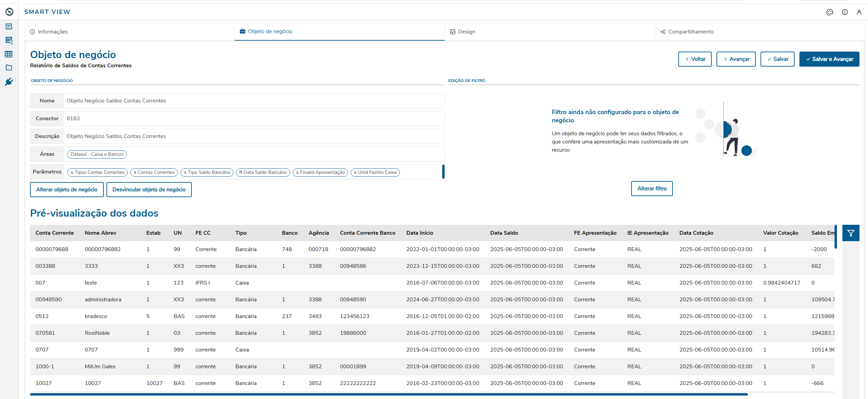Click the information circle icon in the header
868x399 pixels.
[845, 12]
